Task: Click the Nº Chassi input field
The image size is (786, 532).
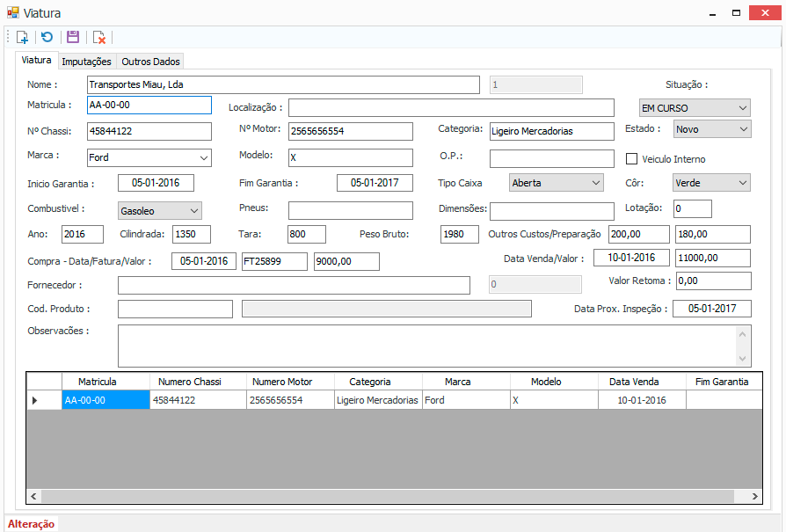Action: (149, 131)
